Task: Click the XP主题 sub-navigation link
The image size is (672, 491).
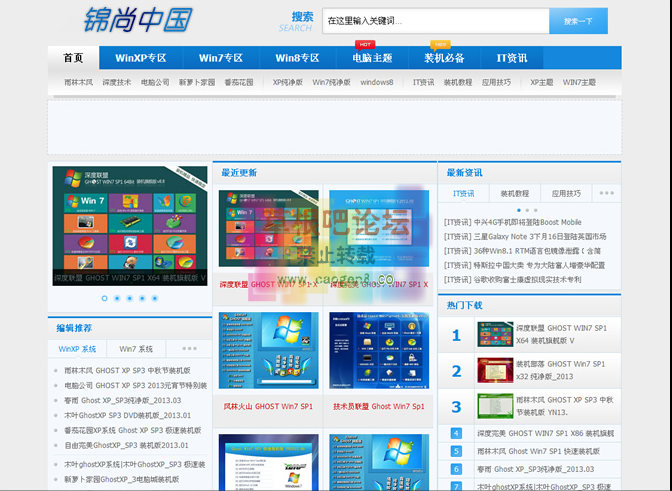Action: [x=542, y=82]
